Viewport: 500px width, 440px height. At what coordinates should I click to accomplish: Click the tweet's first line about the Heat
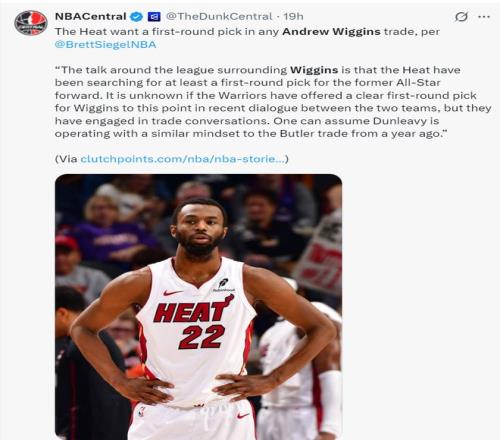247,32
